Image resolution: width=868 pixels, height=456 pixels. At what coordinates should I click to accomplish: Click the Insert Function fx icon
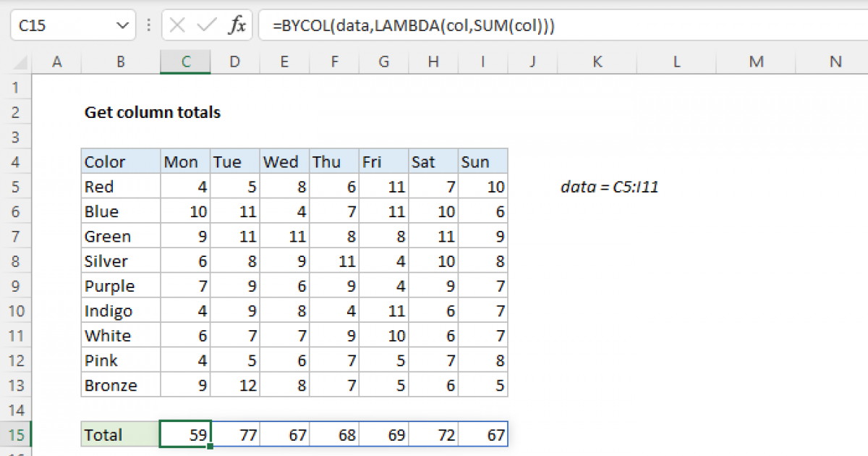(237, 25)
